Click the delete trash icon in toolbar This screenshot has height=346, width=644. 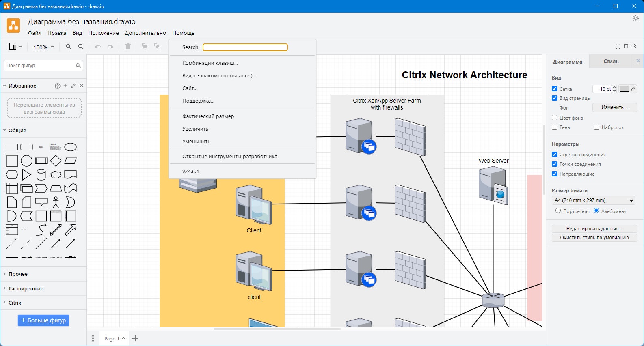[128, 47]
